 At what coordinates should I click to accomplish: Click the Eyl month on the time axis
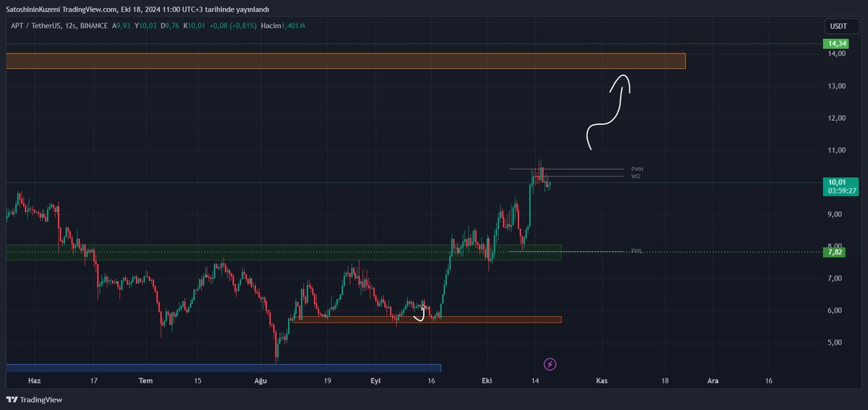375,380
